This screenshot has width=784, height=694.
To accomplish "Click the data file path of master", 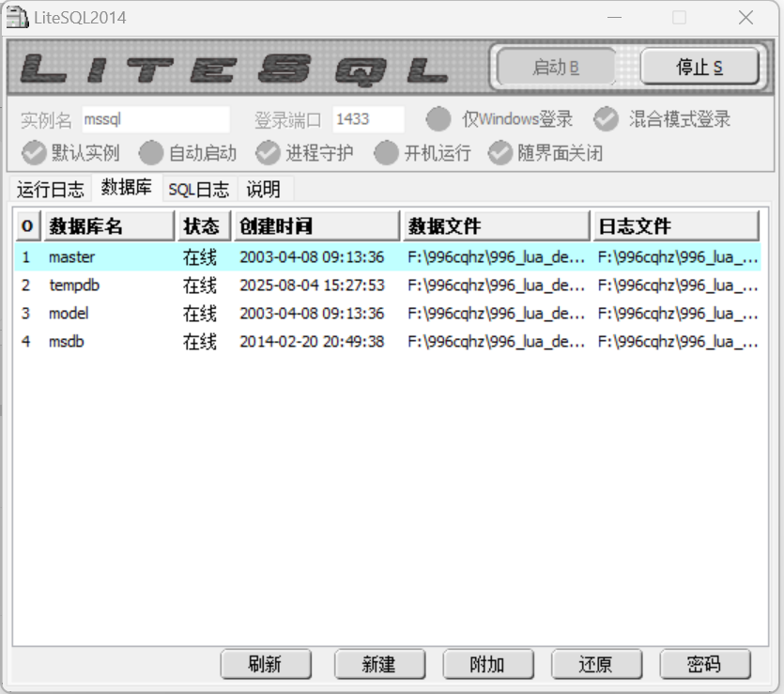I will tap(496, 257).
